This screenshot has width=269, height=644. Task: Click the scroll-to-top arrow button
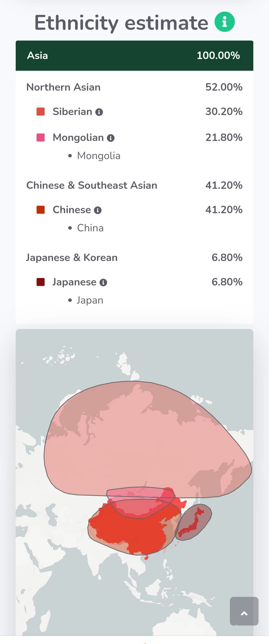tap(244, 611)
